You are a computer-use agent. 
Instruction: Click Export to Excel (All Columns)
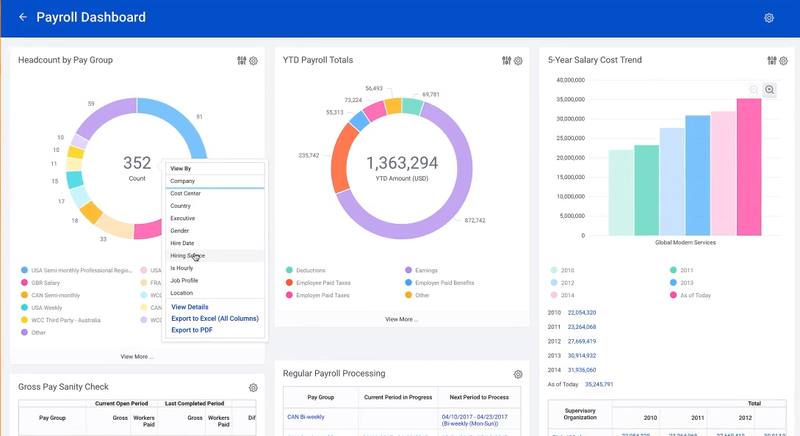tap(215, 318)
